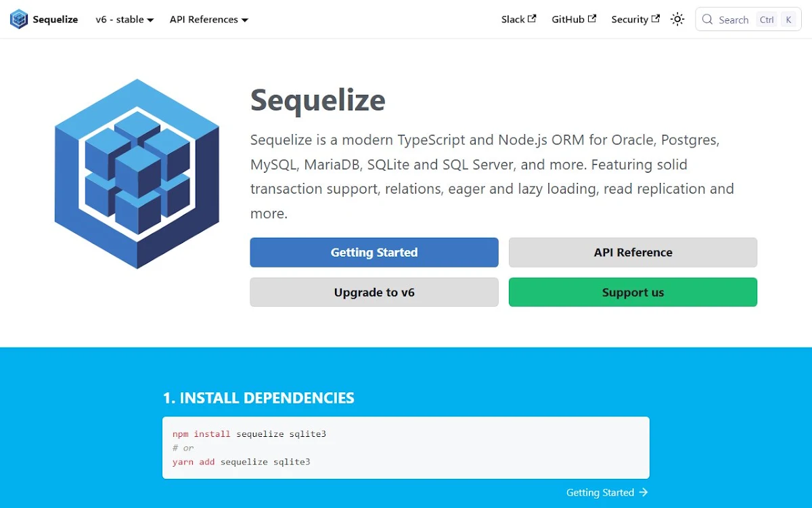This screenshot has height=508, width=812.
Task: Click the API Reference button
Action: tap(633, 253)
